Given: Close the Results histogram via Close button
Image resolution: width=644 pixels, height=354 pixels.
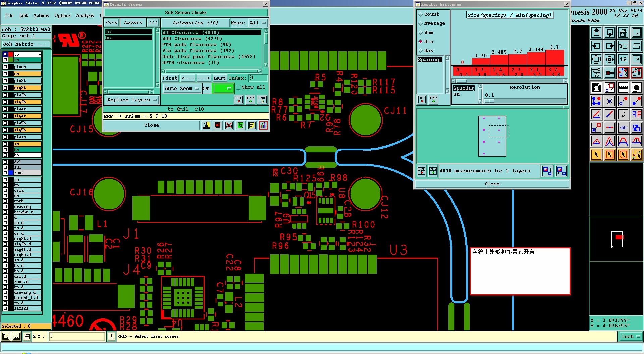Looking at the screenshot, I should 492,184.
